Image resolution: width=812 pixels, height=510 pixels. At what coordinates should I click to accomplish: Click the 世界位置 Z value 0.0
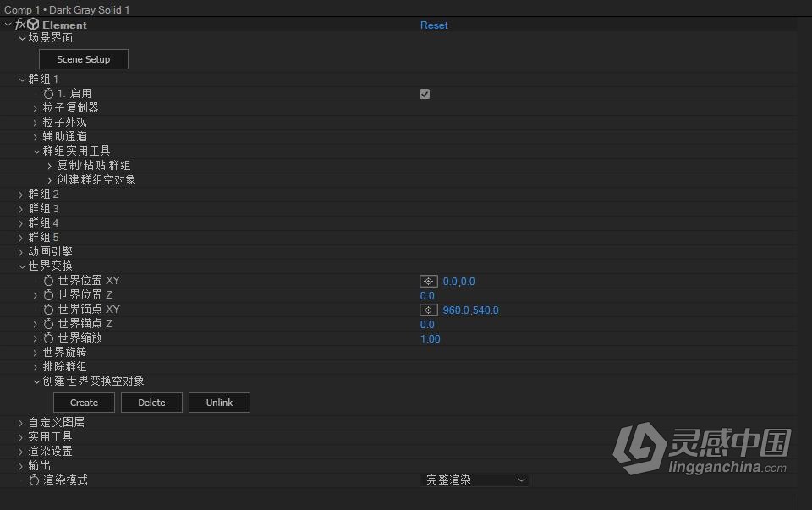(x=427, y=296)
